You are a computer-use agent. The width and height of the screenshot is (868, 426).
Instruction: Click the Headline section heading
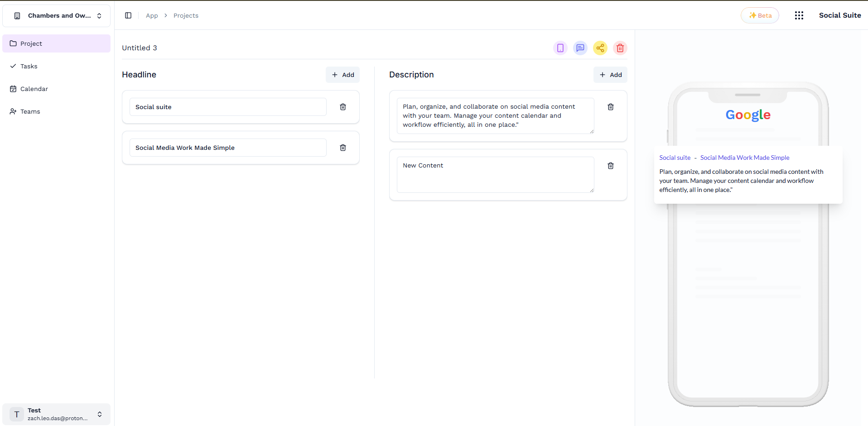139,75
